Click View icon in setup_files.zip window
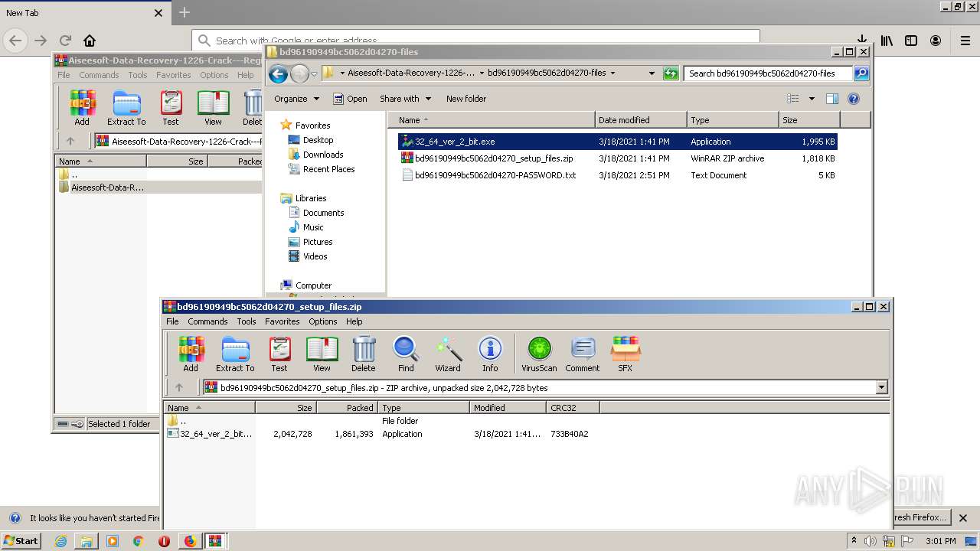 pos(322,354)
